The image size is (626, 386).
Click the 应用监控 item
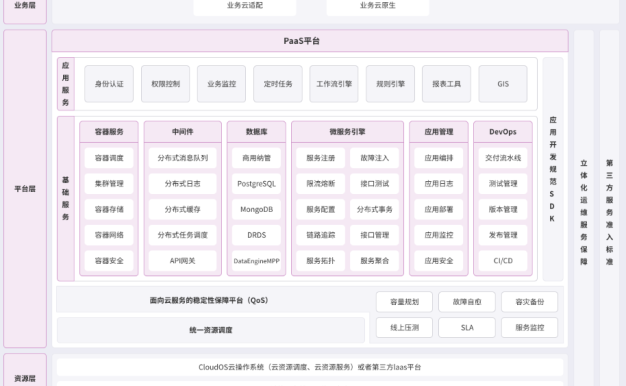tap(439, 235)
